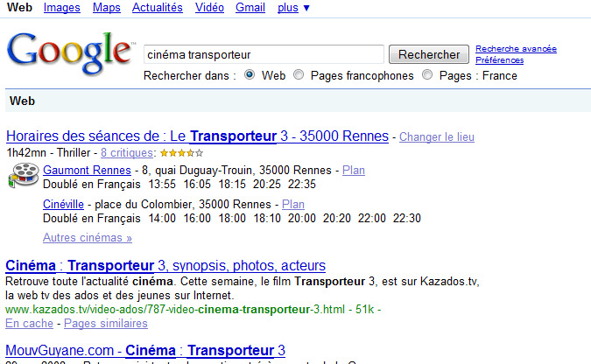Open Actualités in top navigation
Screen dimensions: 591x364
click(158, 8)
